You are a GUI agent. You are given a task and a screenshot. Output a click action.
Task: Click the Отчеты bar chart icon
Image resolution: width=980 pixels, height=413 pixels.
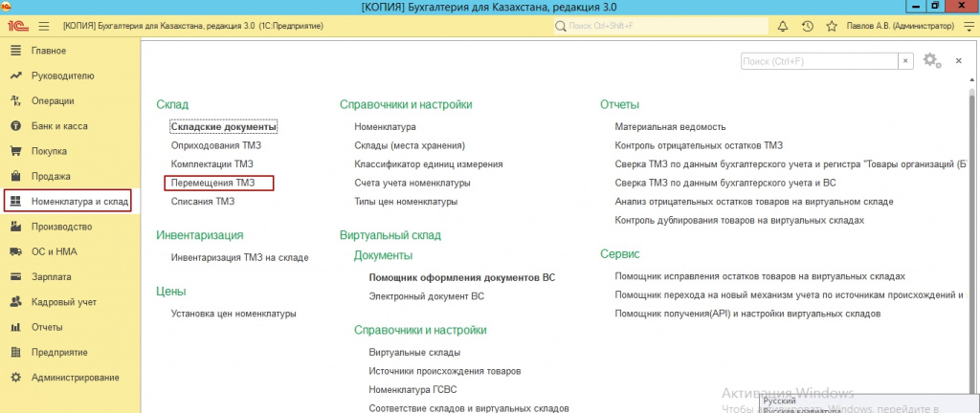tap(16, 328)
